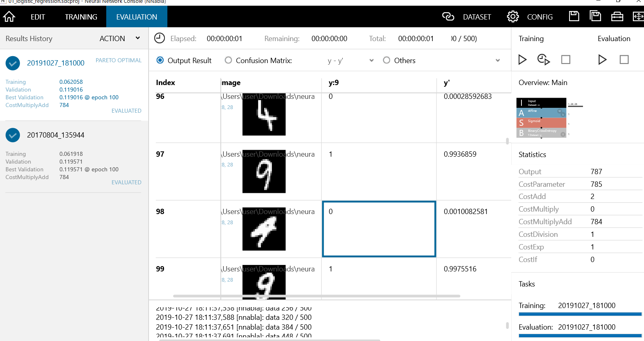Click the Index column header

click(x=166, y=83)
